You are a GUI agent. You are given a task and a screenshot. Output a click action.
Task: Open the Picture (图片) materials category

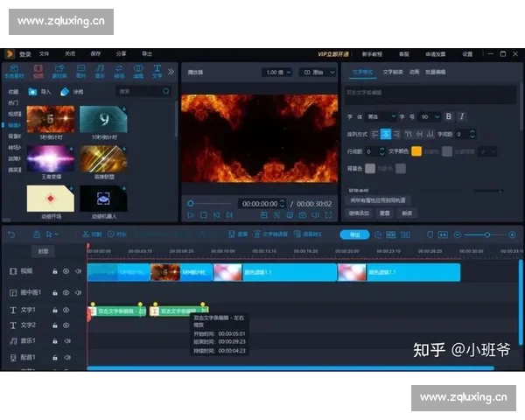[x=80, y=72]
